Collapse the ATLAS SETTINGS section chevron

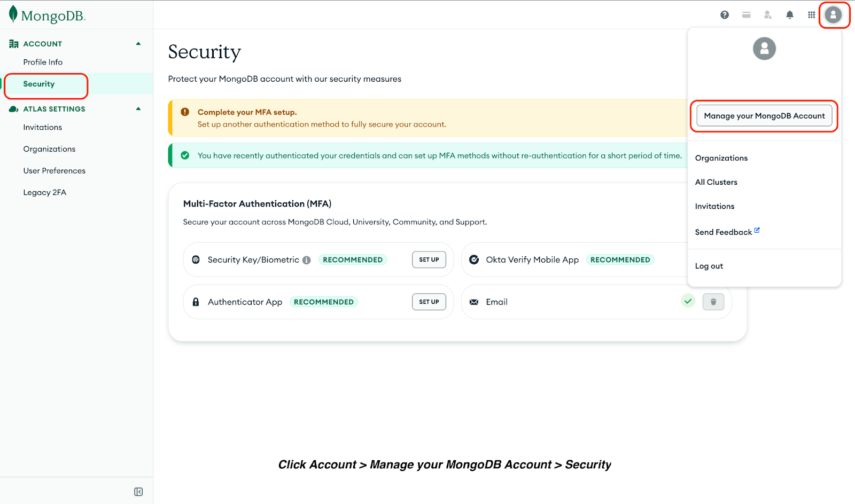tap(138, 108)
